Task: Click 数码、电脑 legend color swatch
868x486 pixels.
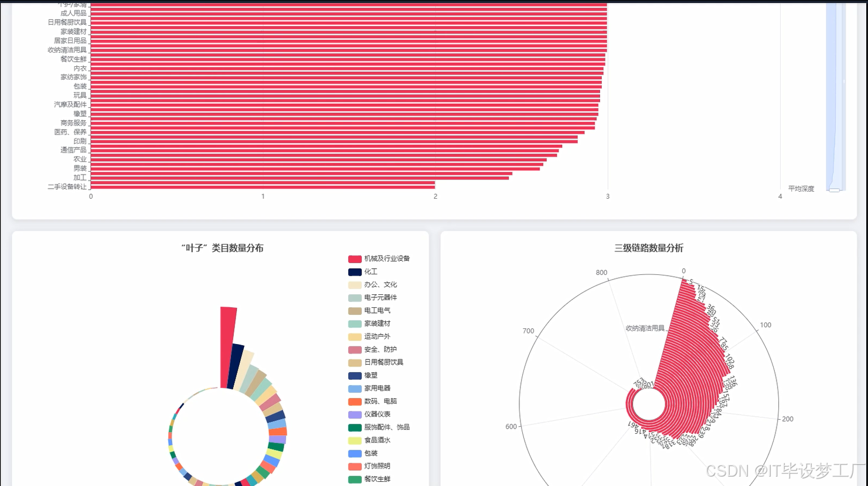Action: (x=355, y=402)
